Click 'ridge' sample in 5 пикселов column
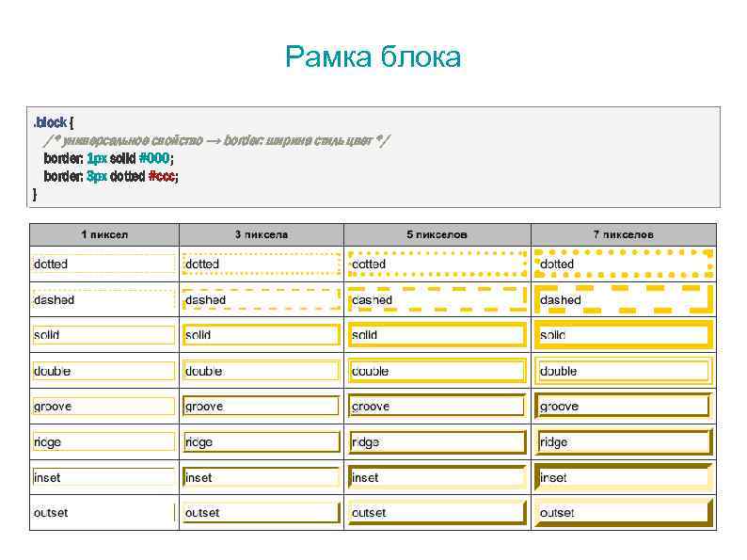This screenshot has height=560, width=747. (437, 441)
